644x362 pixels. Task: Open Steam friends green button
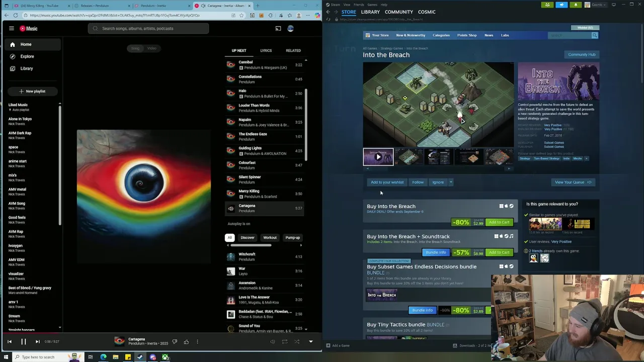click(x=547, y=5)
